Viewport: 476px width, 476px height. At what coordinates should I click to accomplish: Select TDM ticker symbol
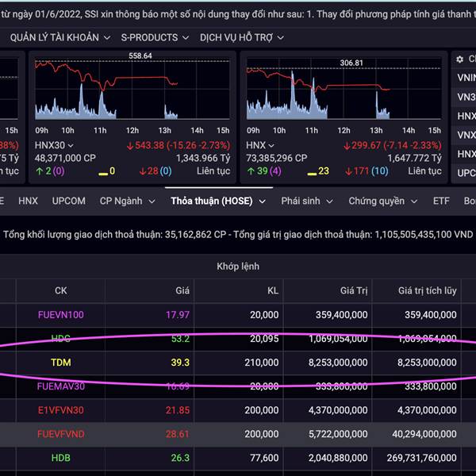pyautogui.click(x=61, y=363)
